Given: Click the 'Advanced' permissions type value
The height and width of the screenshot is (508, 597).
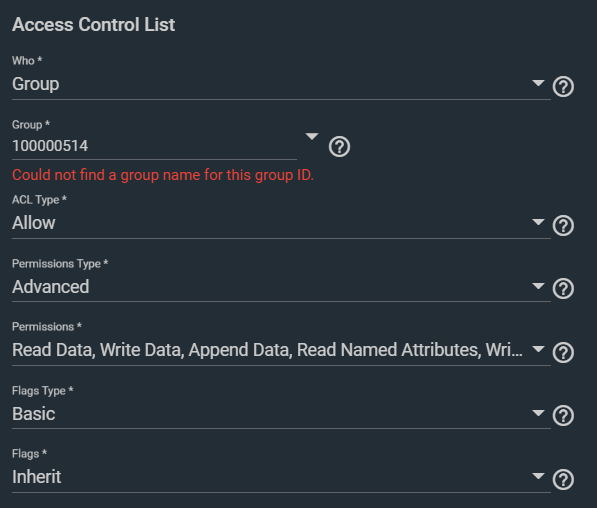Looking at the screenshot, I should click(51, 286).
